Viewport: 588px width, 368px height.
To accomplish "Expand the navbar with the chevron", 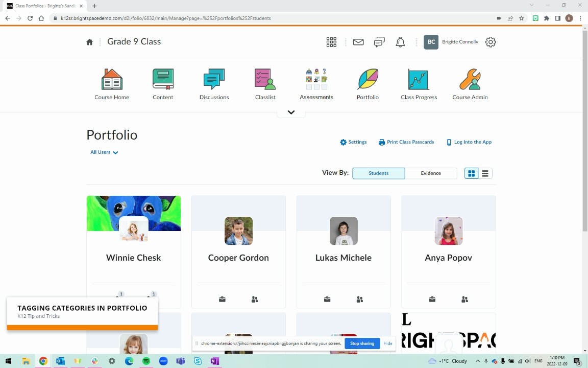I will point(291,112).
